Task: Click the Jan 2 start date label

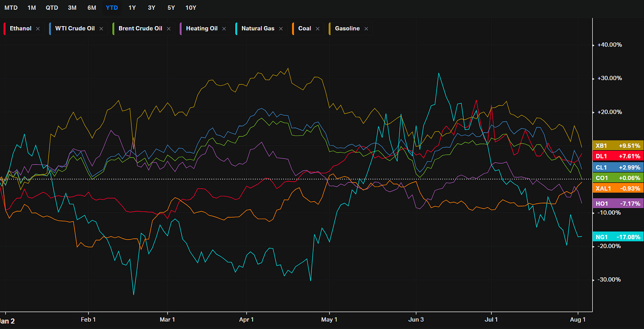Action: coord(7,321)
